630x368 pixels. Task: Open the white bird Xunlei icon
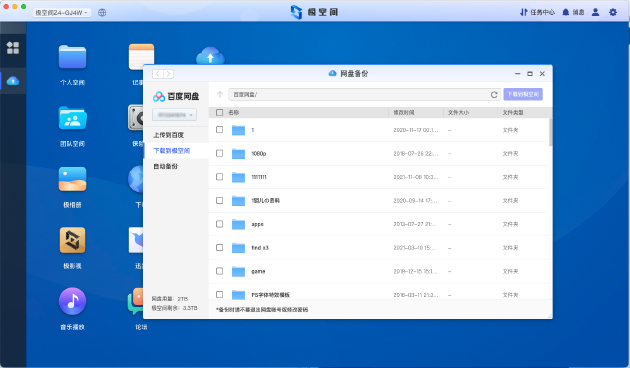pos(136,240)
